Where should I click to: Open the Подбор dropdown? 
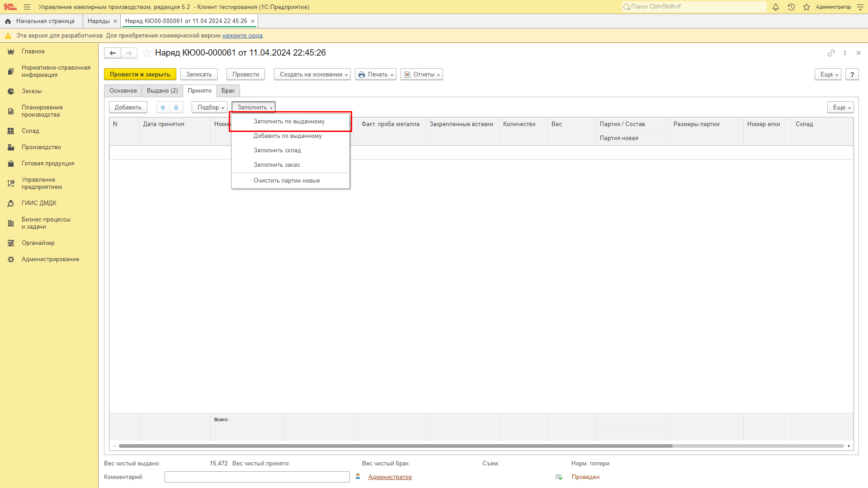pyautogui.click(x=210, y=108)
